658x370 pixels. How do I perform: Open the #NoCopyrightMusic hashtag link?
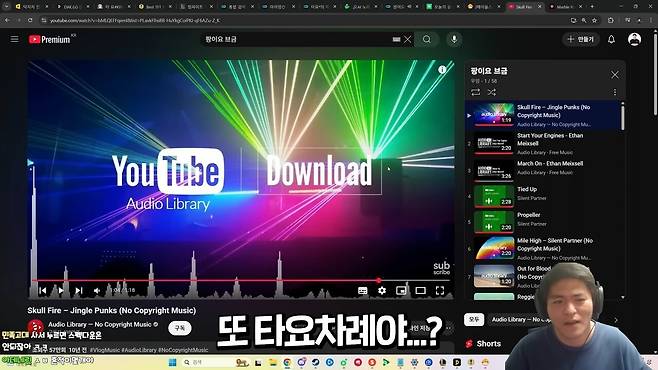(x=183, y=349)
